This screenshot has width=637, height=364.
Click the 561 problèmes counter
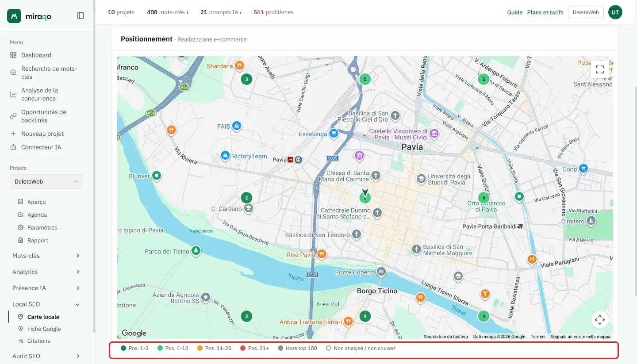point(273,12)
